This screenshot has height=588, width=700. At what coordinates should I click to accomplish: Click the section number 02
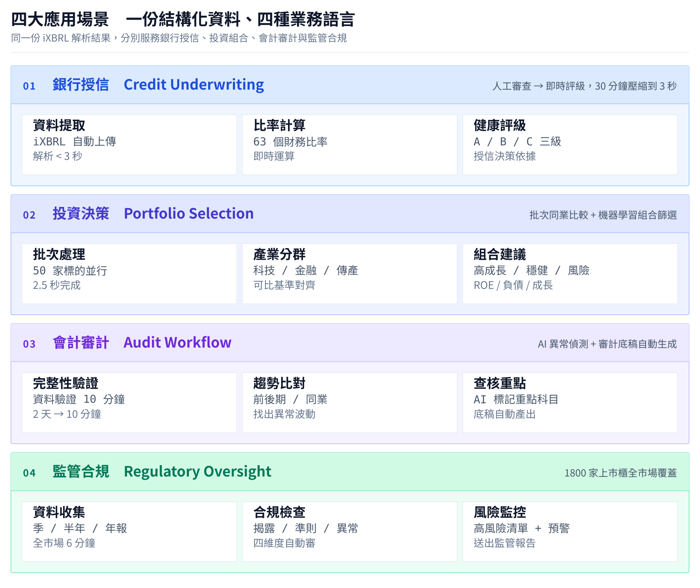29,215
